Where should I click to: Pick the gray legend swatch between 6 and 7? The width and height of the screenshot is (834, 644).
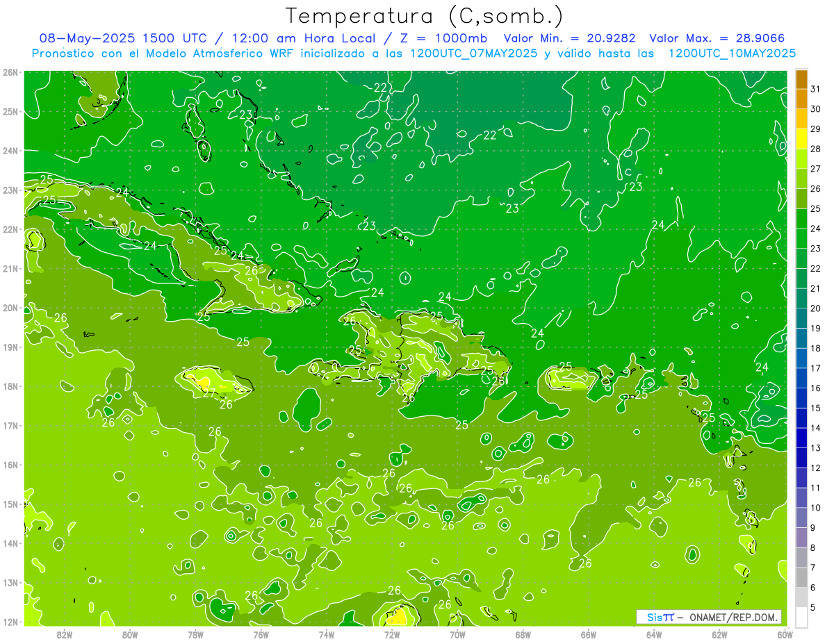point(801,577)
